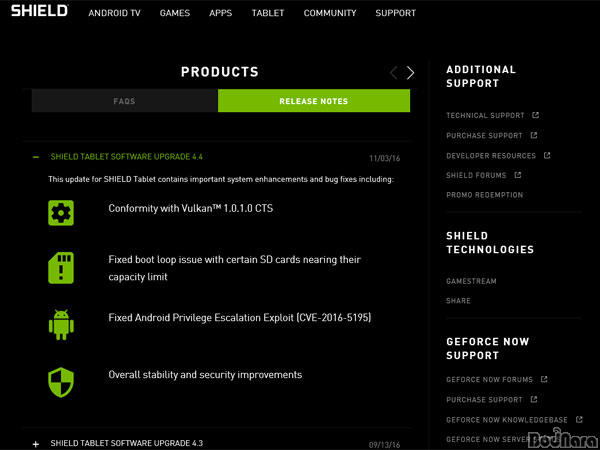This screenshot has width=600, height=450.
Task: Open the GameStream link
Action: 471,281
